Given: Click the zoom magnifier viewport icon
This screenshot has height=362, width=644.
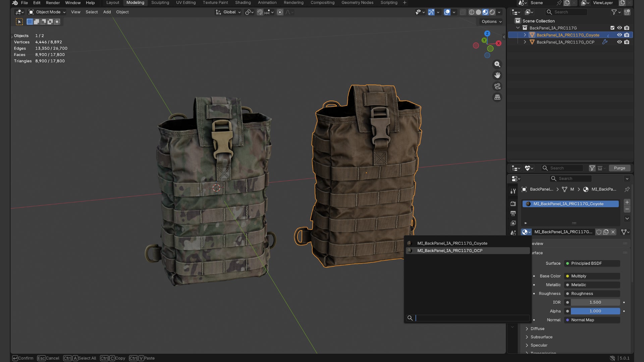Looking at the screenshot, I should pyautogui.click(x=497, y=64).
